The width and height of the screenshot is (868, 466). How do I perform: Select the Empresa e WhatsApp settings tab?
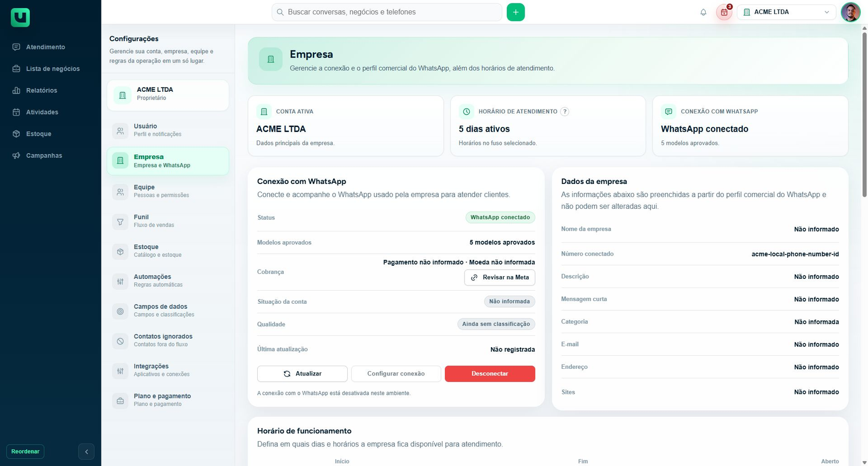tap(168, 161)
